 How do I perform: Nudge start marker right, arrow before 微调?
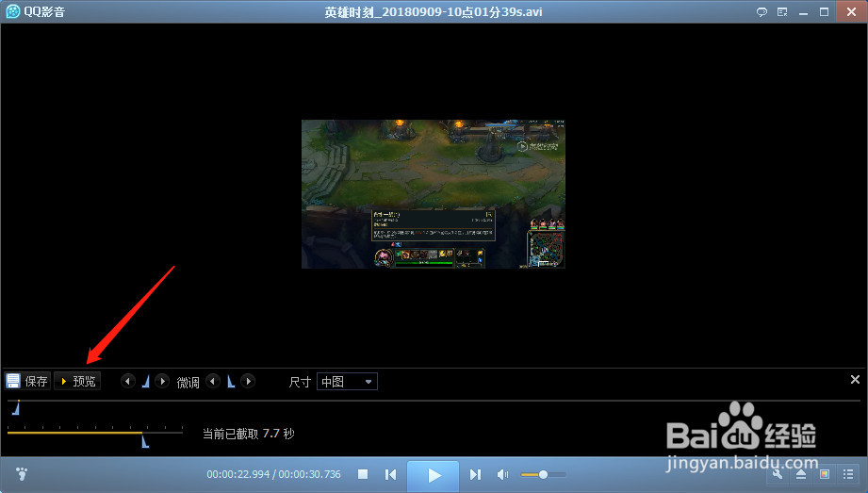162,381
